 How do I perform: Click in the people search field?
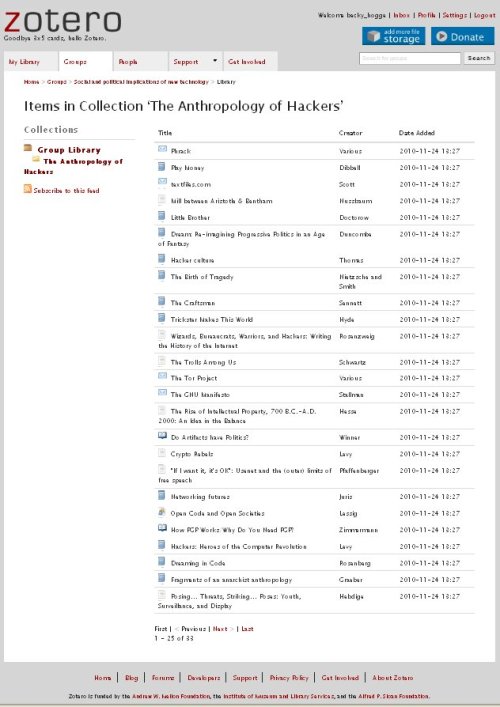click(410, 58)
